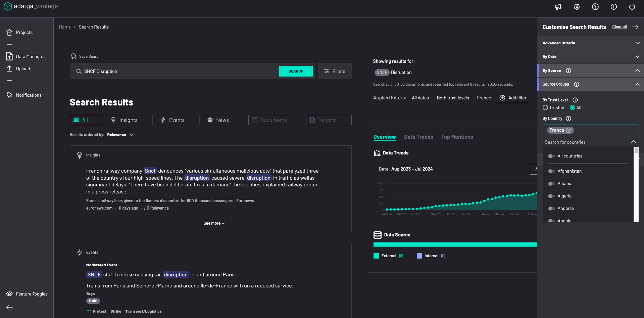Collapse sidebar with left arrow icon
The width and height of the screenshot is (644, 318).
pyautogui.click(x=9, y=307)
